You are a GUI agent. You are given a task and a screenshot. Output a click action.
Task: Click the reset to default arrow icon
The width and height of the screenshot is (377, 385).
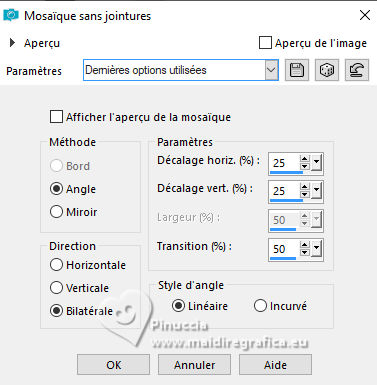[357, 70]
